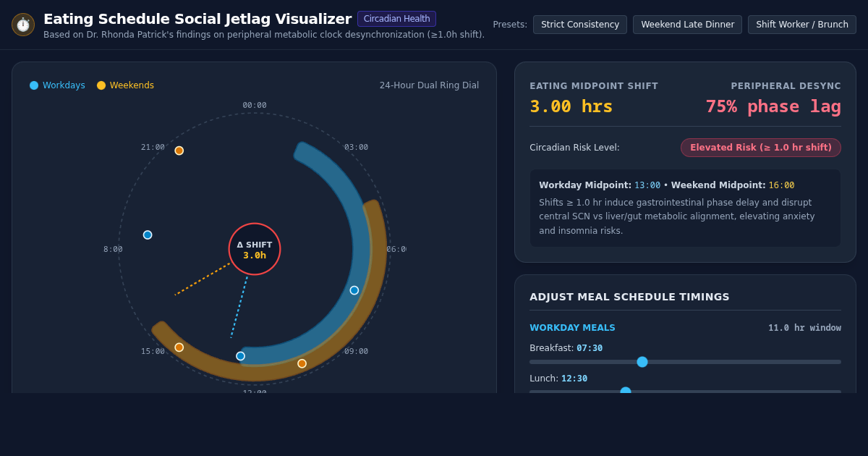Click the Circadian Health badge
868x456 pixels.
coord(396,19)
